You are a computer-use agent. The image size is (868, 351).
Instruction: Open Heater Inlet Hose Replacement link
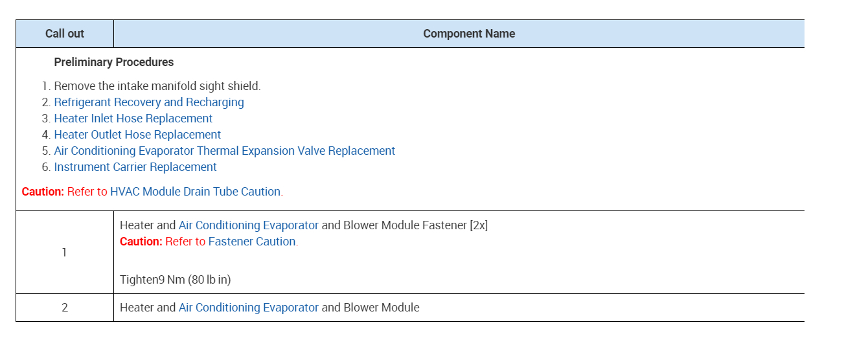(133, 119)
